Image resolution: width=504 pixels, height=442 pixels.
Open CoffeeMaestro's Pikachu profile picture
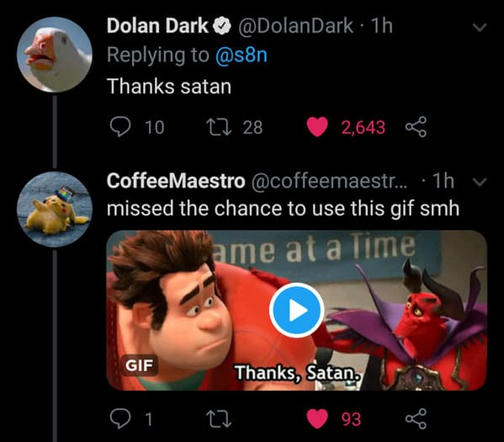tap(55, 210)
